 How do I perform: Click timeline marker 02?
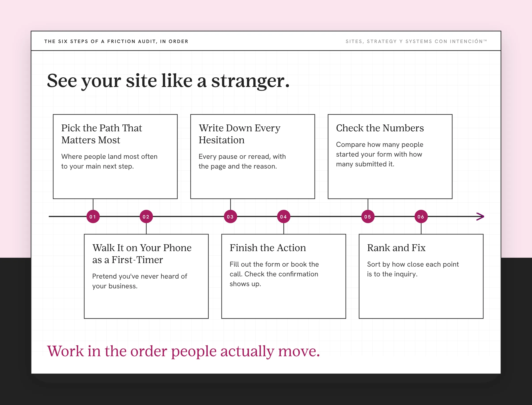pyautogui.click(x=146, y=216)
